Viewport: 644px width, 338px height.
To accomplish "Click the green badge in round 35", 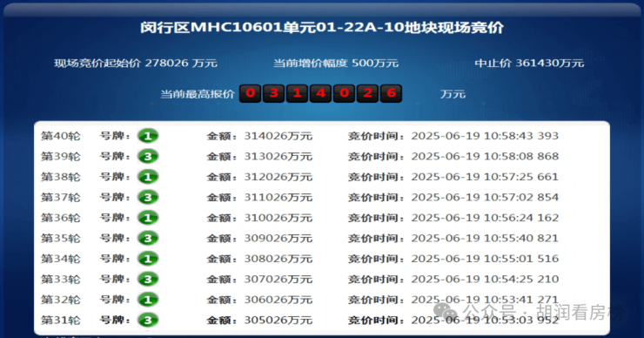I will tap(148, 238).
